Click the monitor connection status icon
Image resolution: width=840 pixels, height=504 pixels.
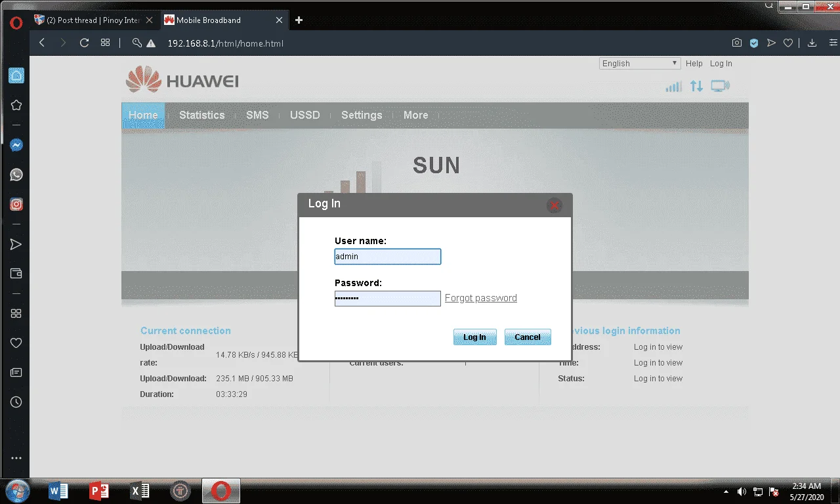point(720,86)
